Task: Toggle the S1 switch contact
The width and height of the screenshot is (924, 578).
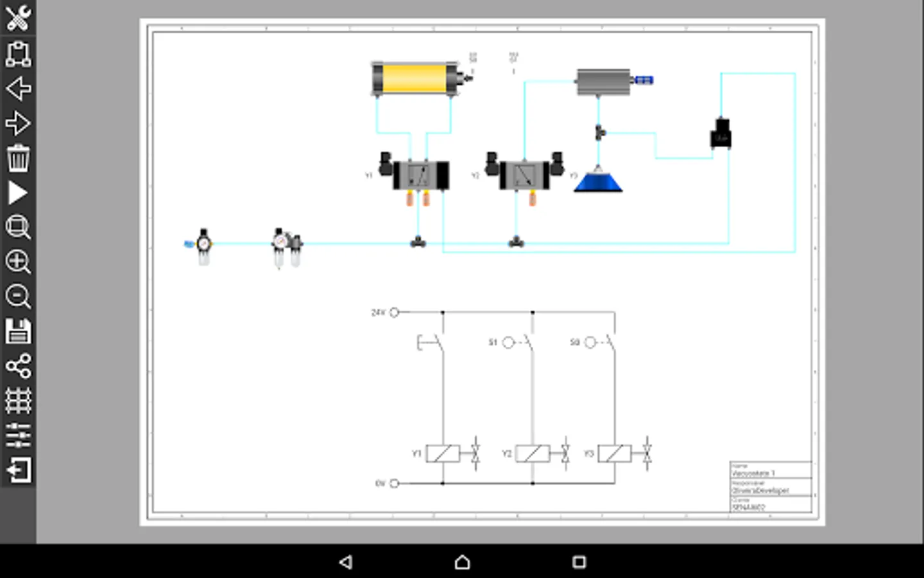Action: tap(520, 342)
